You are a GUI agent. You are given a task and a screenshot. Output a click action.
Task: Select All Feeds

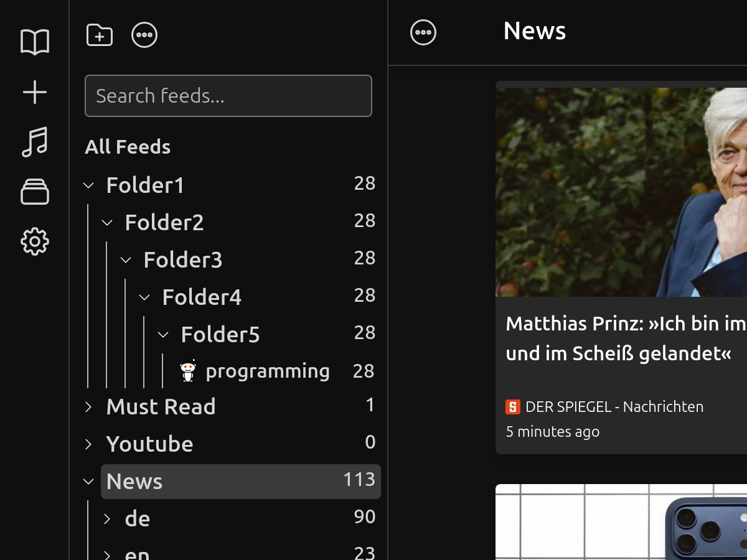[x=128, y=147]
